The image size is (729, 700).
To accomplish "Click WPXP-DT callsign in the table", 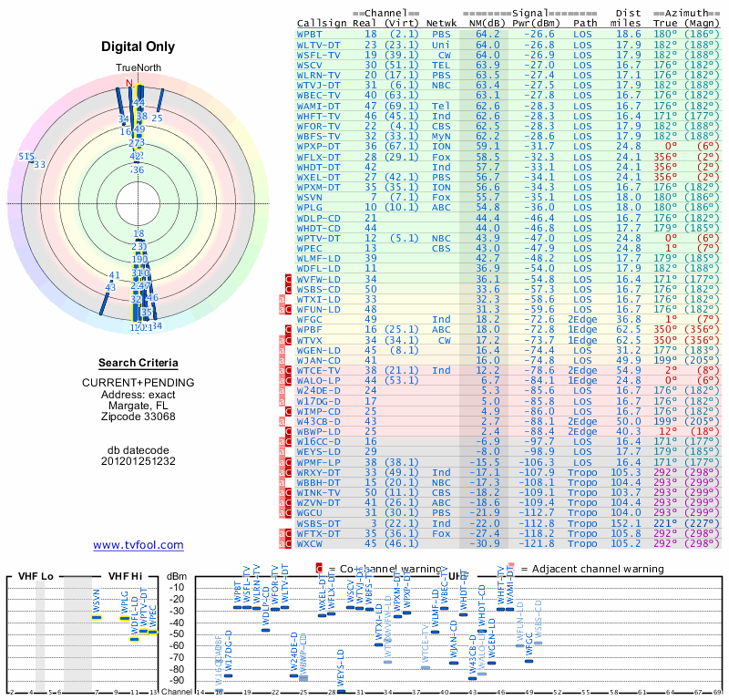I will coord(318,147).
